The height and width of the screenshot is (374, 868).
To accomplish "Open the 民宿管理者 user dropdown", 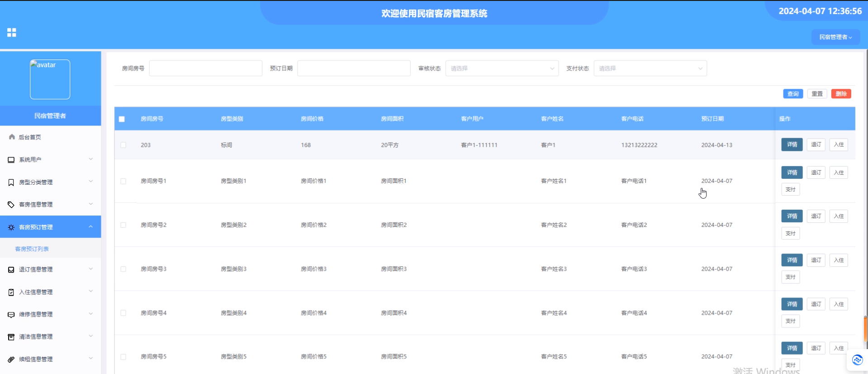I will click(835, 37).
